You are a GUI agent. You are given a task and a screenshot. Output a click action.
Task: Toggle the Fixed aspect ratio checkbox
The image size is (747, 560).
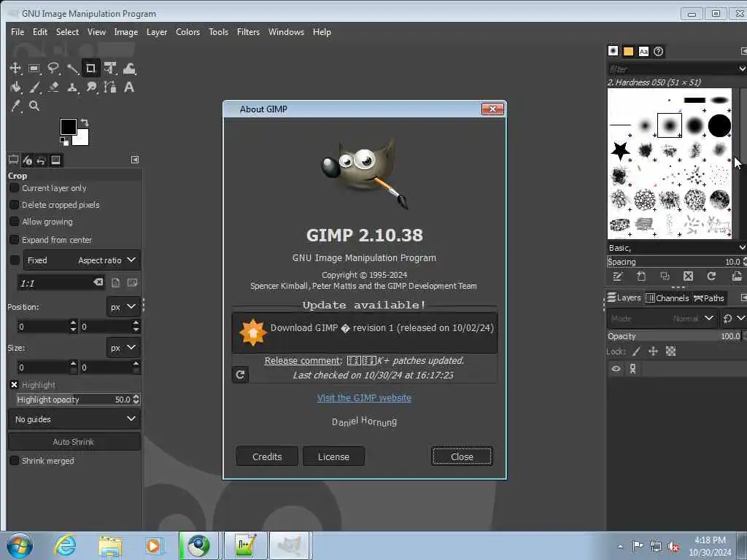(x=15, y=260)
